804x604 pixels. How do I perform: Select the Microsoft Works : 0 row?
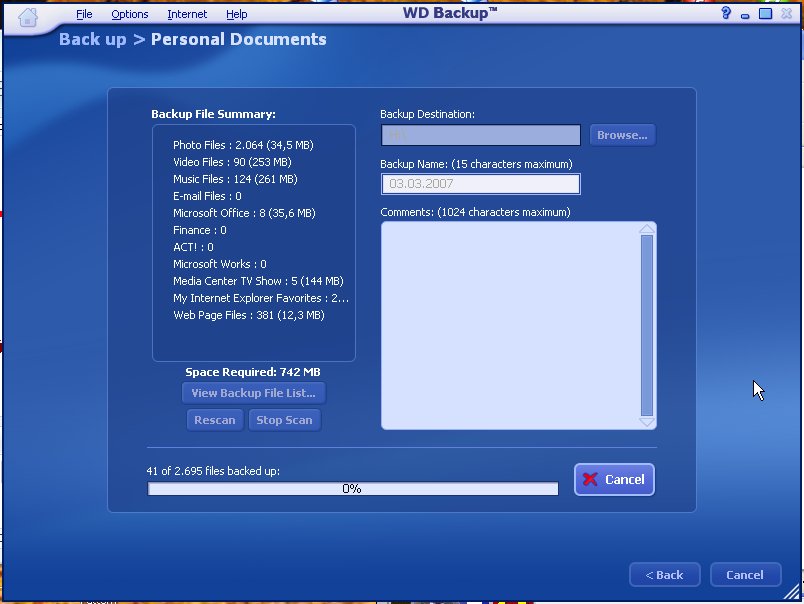(x=219, y=264)
